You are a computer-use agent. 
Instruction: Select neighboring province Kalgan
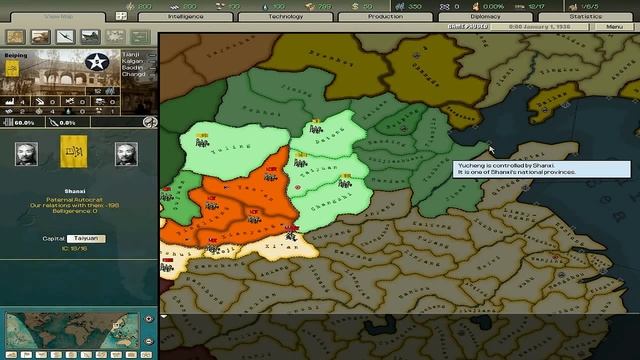(x=133, y=61)
